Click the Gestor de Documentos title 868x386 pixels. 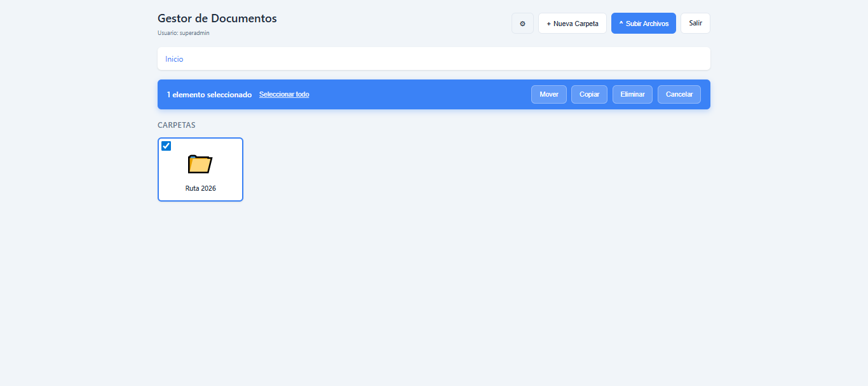217,18
